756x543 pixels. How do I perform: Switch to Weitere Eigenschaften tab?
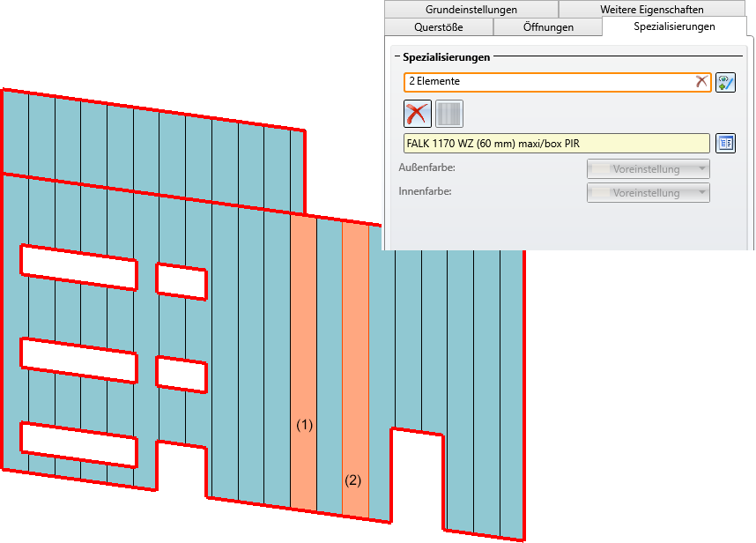coord(651,9)
